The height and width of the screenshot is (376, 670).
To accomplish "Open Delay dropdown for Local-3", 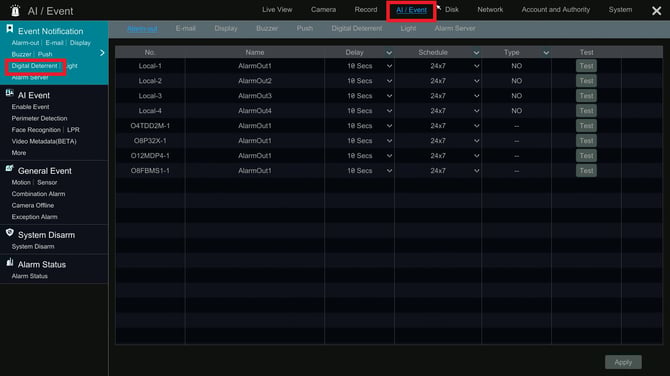I will [389, 96].
